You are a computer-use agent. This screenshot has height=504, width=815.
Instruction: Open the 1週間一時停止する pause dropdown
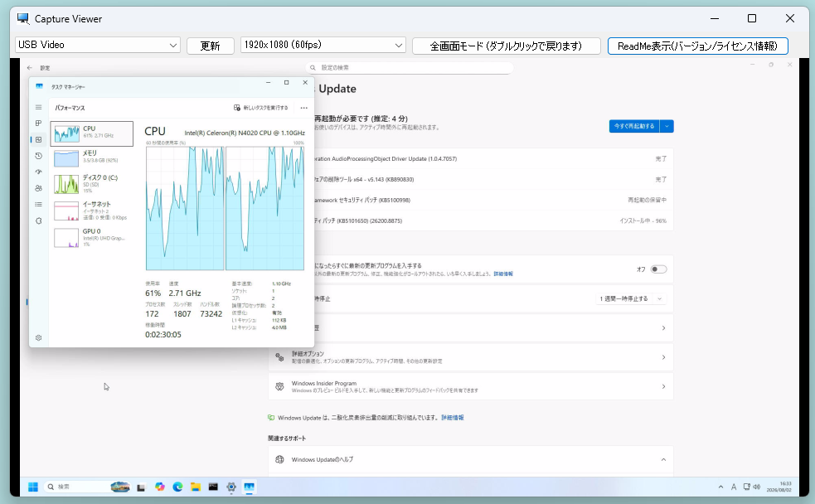coord(630,298)
